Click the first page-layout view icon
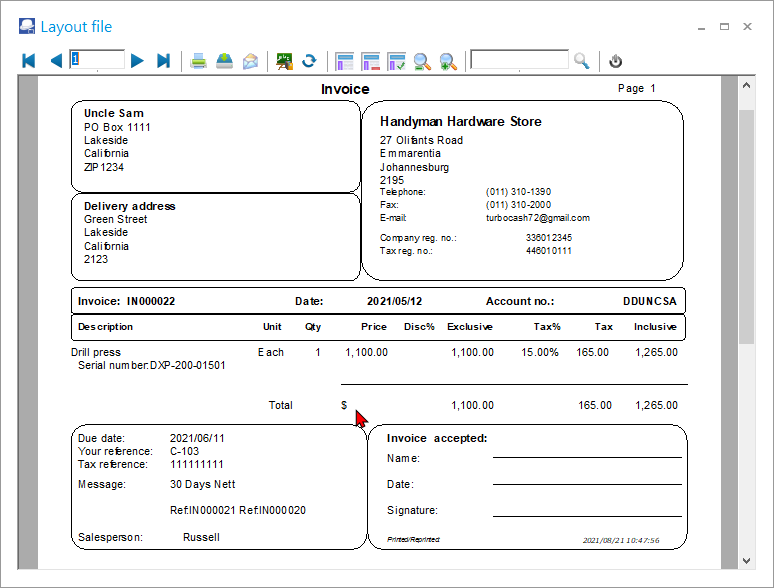774x588 pixels. click(345, 61)
